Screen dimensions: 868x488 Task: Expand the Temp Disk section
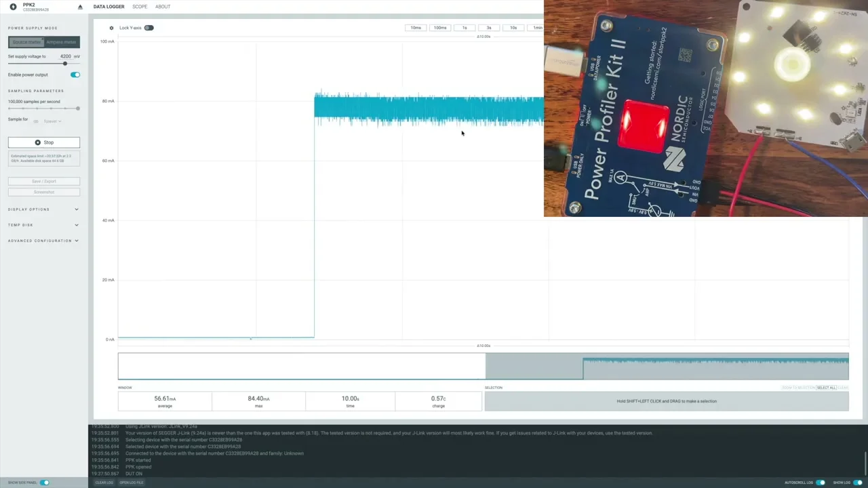(44, 225)
